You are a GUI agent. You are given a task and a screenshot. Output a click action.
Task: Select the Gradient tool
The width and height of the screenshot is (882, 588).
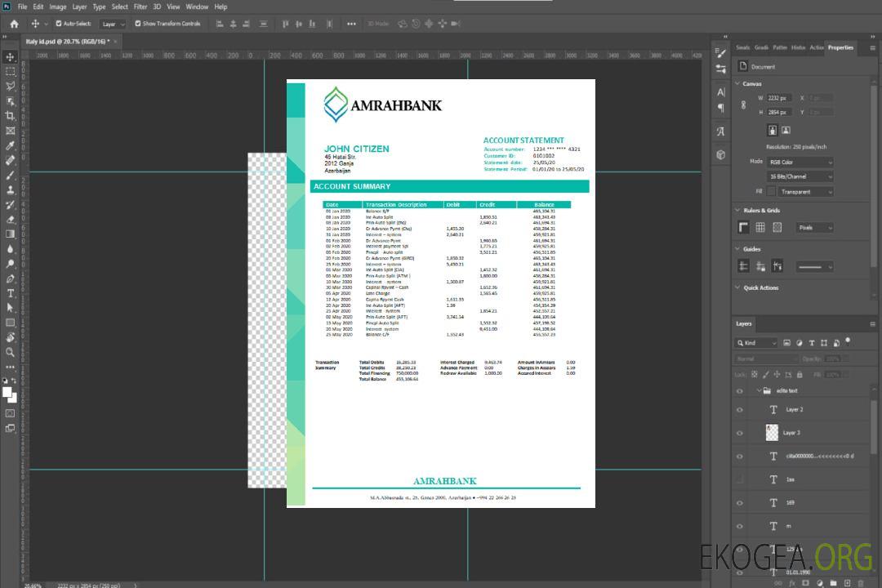(x=10, y=234)
